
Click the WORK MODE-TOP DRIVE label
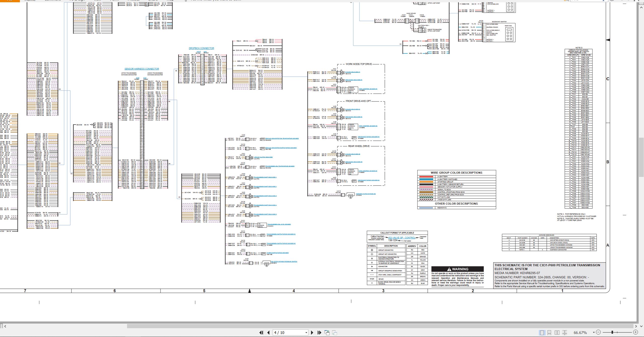click(358, 64)
